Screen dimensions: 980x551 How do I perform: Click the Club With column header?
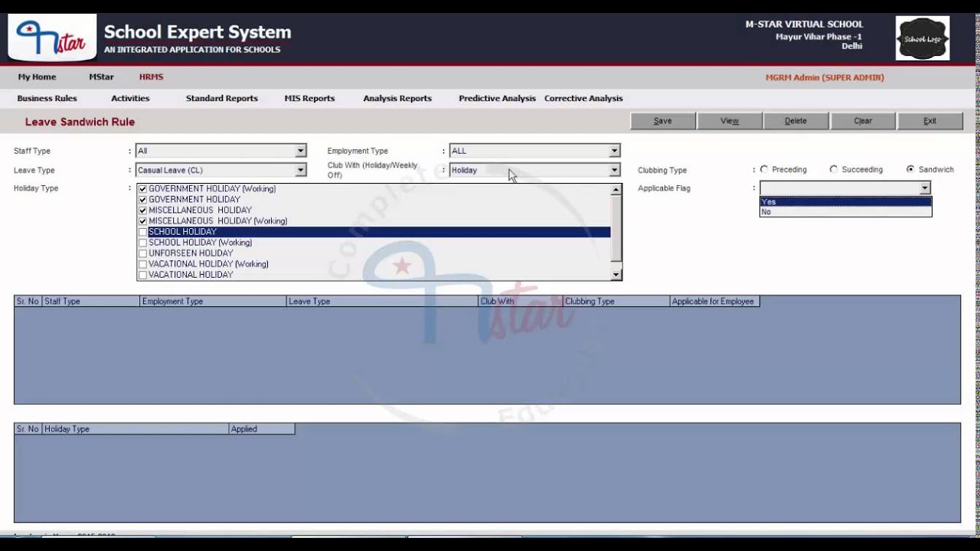pyautogui.click(x=521, y=302)
